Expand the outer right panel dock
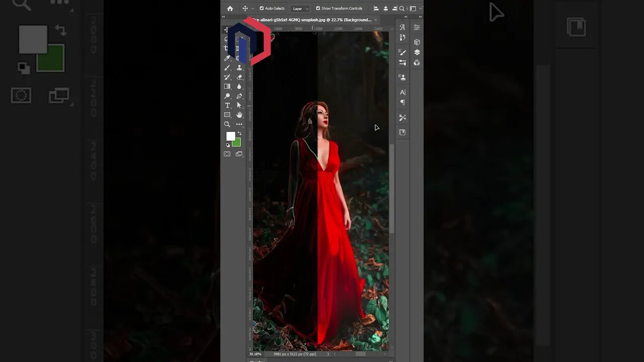 [x=421, y=17]
